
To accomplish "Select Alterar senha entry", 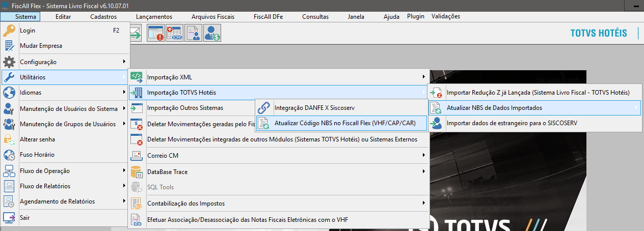I will point(64,139).
